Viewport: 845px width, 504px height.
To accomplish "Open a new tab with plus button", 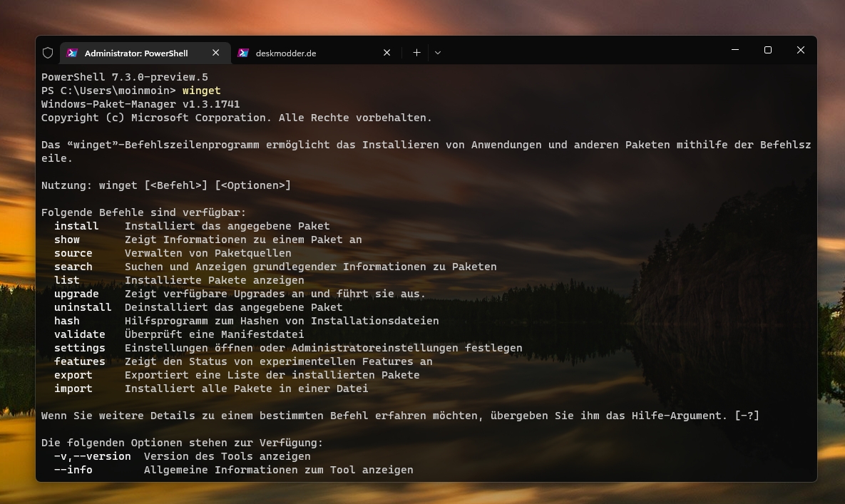I will [416, 53].
